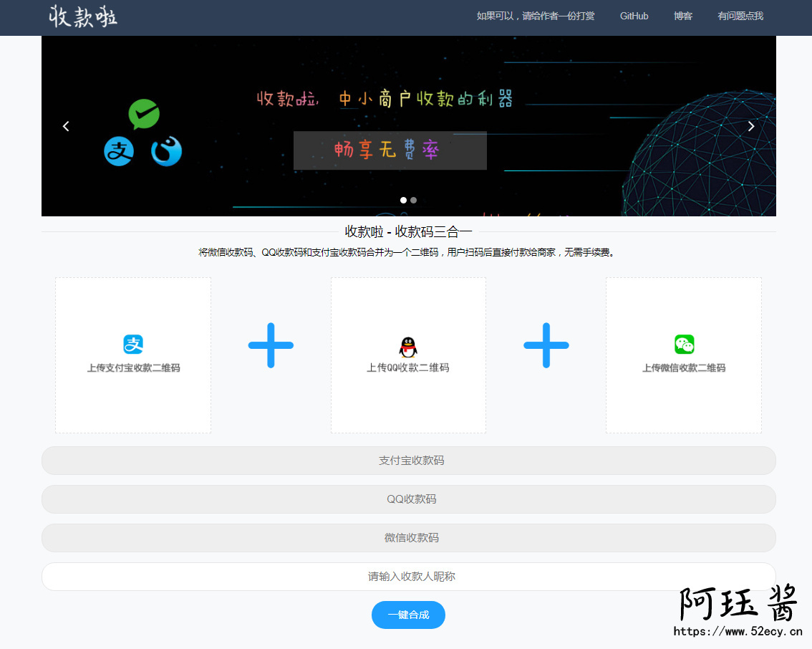Viewport: 812px width, 649px height.
Task: Click 上传QQ收款二维码 upload label
Action: pyautogui.click(x=408, y=367)
